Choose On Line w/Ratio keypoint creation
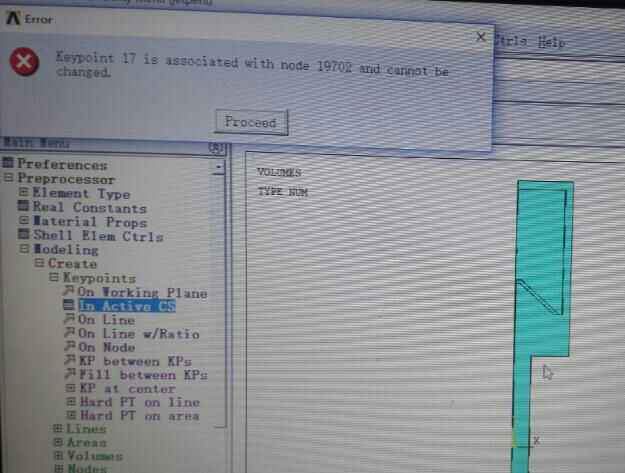The image size is (625, 473). [139, 334]
